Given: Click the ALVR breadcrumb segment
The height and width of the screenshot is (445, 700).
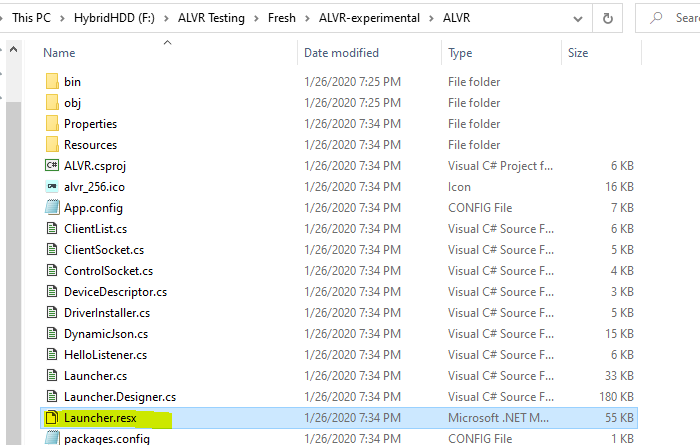Looking at the screenshot, I should (x=456, y=18).
